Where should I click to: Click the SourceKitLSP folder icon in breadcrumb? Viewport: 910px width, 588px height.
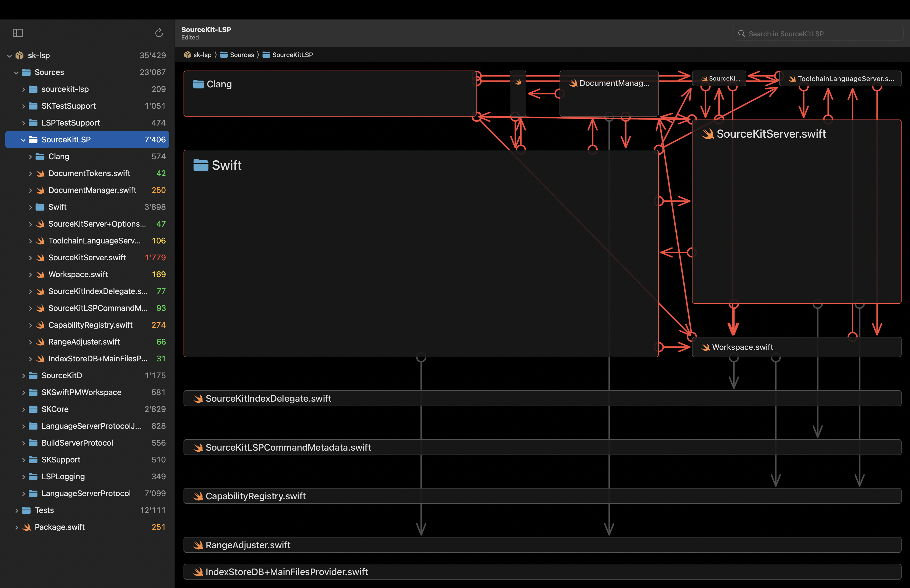click(266, 55)
